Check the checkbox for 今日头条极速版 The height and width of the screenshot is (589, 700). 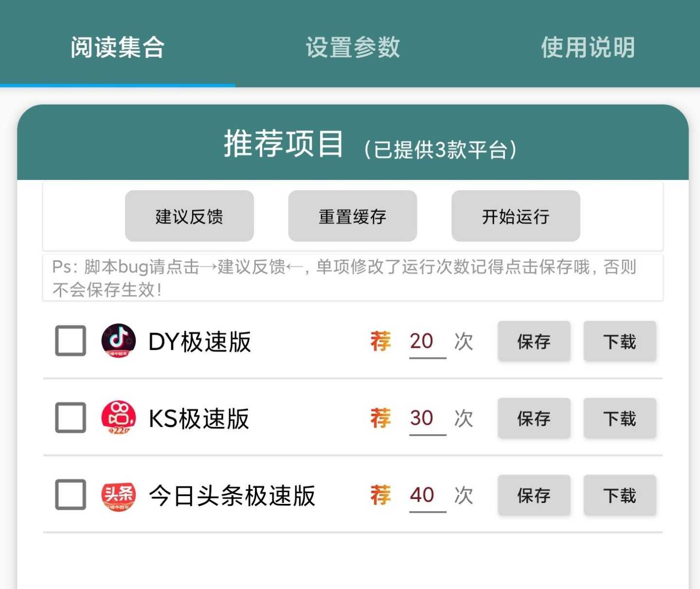(x=70, y=495)
